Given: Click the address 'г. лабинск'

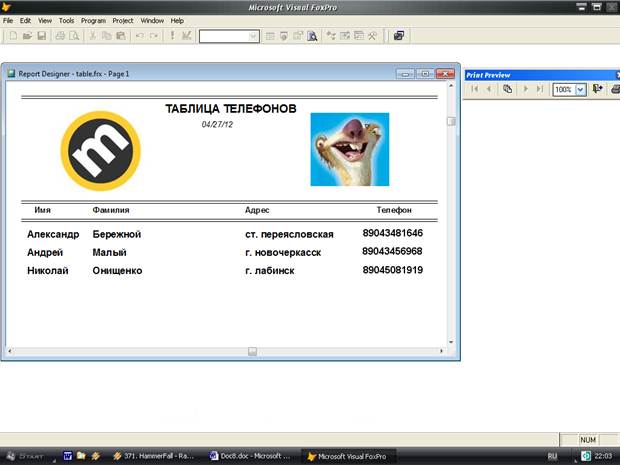Looking at the screenshot, I should coord(270,271).
